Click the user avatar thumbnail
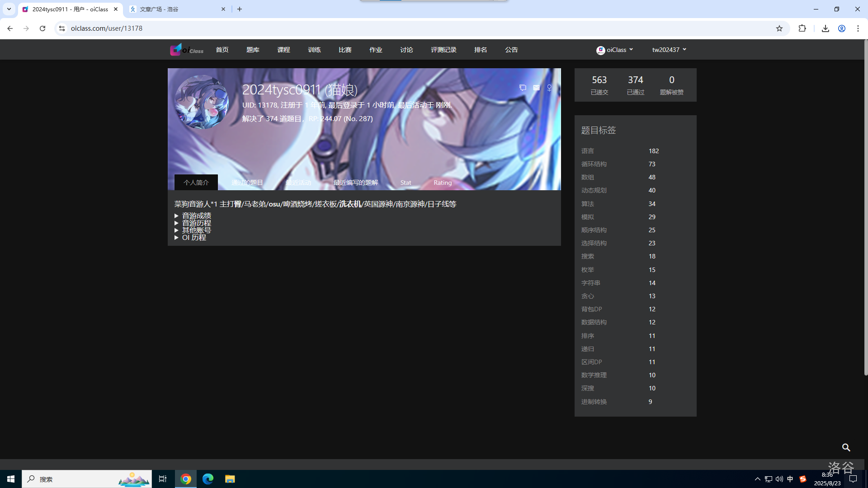The image size is (868, 488). tap(202, 102)
